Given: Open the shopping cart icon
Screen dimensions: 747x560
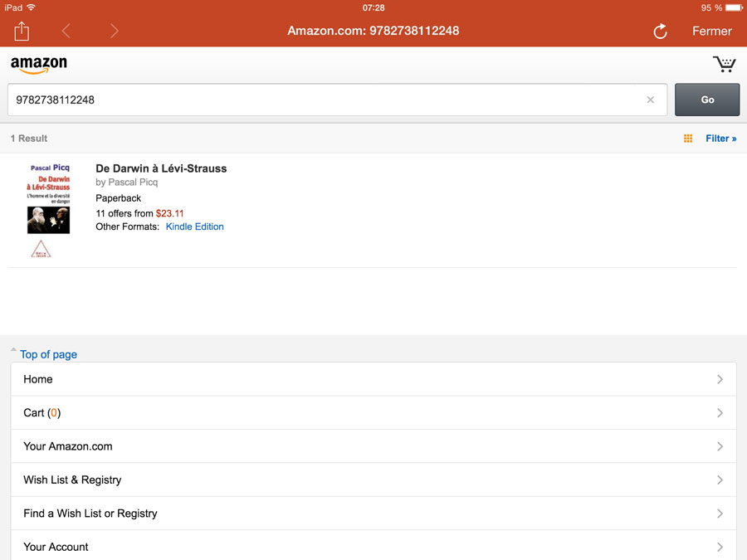Looking at the screenshot, I should (x=724, y=64).
